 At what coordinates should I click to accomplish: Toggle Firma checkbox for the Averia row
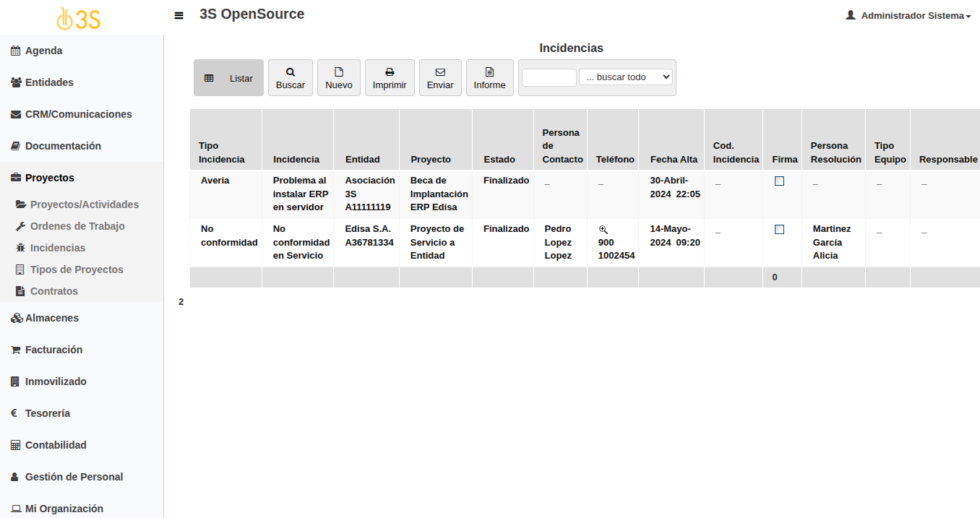[x=779, y=181]
